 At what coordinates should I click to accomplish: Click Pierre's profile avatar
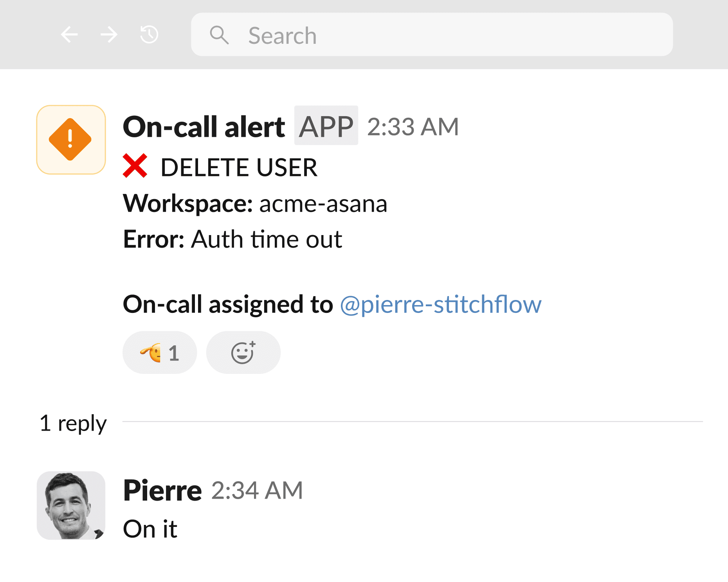coord(71,505)
